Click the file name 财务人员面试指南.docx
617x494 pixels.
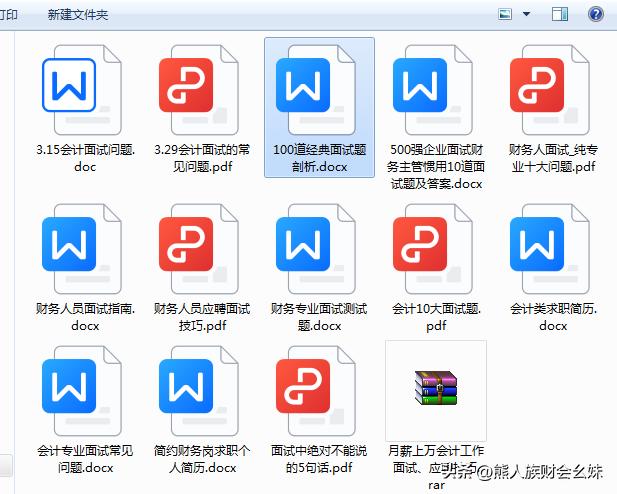tap(85, 317)
